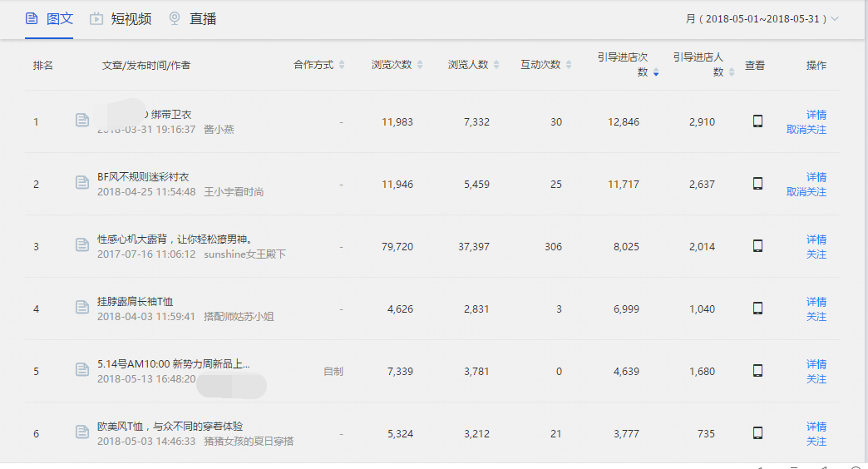Click document icon for 绑带卫衣 article
868x469 pixels.
tap(82, 120)
